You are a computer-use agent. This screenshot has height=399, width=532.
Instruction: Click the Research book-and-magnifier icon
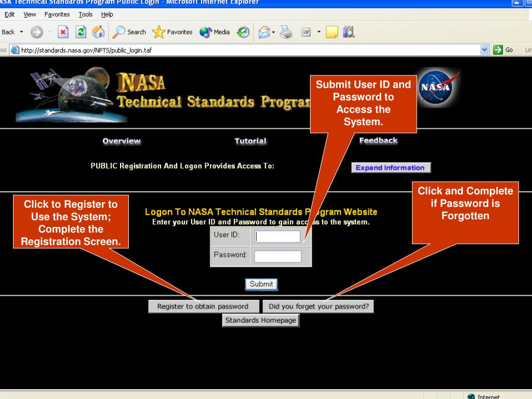pos(349,32)
